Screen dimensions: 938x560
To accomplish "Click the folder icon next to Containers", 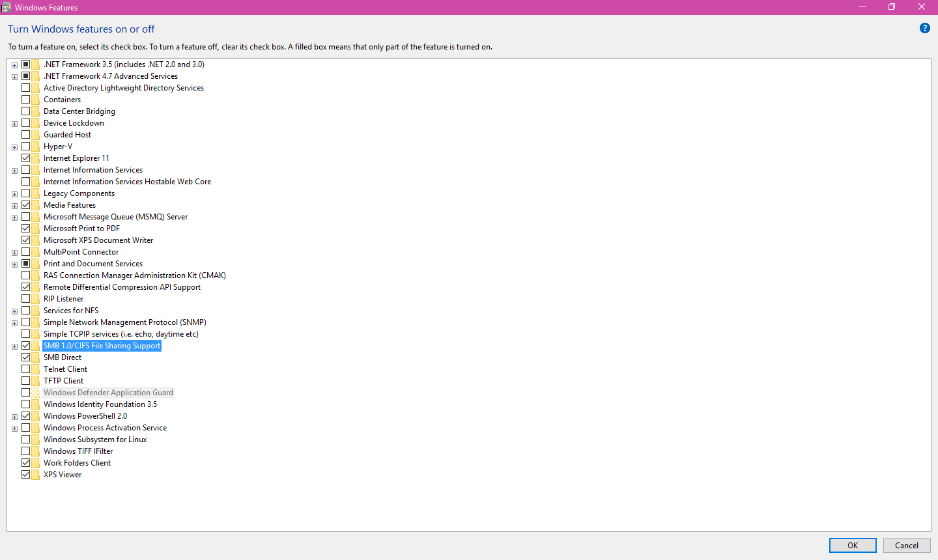I will click(36, 100).
